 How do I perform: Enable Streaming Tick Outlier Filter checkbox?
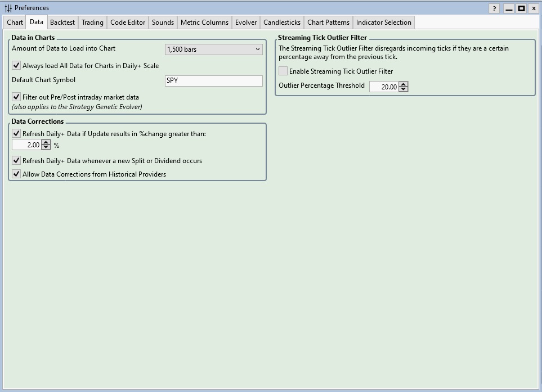tap(283, 71)
